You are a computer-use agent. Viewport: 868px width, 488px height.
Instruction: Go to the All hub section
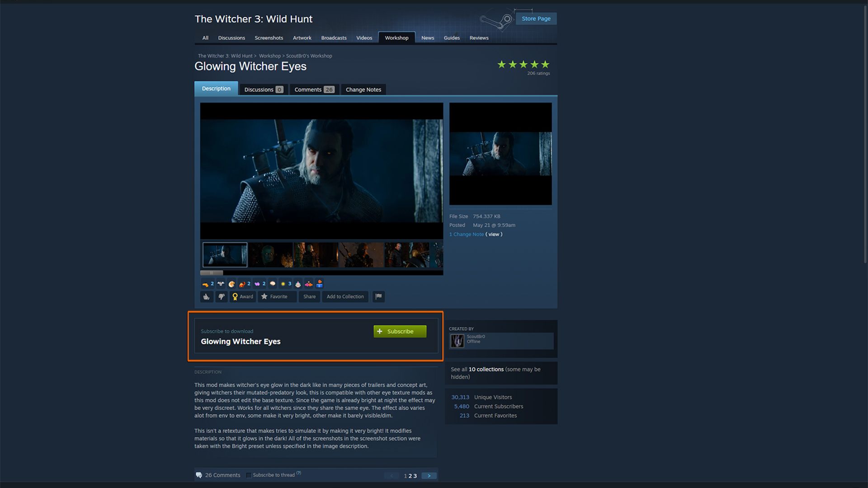pyautogui.click(x=205, y=38)
